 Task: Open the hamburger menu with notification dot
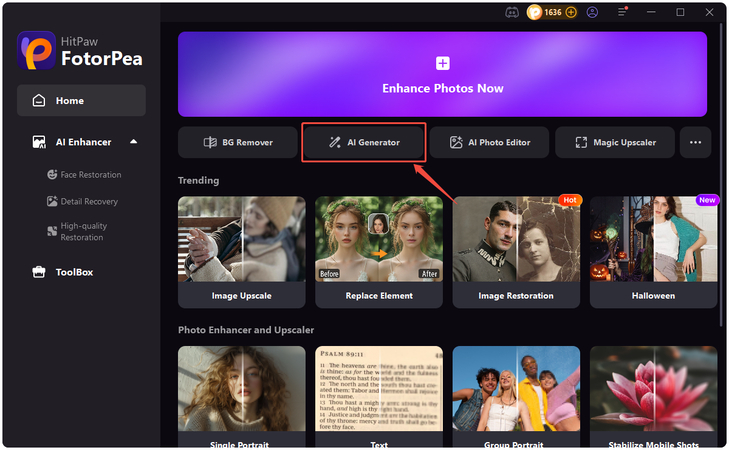622,12
